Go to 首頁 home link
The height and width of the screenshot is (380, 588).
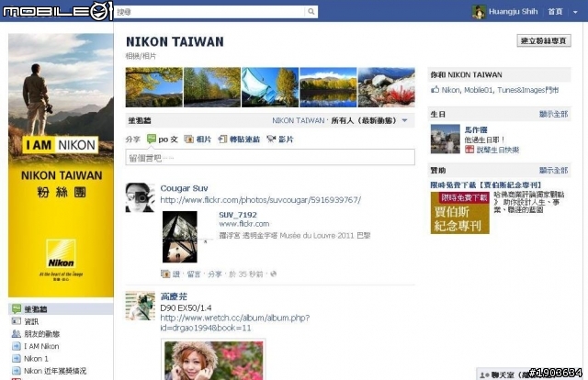pos(555,12)
